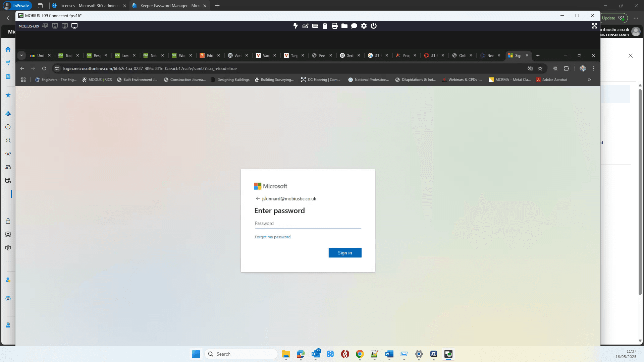The height and width of the screenshot is (362, 644).
Task: Switch to the 'Fee' Chrome tab
Action: (x=322, y=56)
